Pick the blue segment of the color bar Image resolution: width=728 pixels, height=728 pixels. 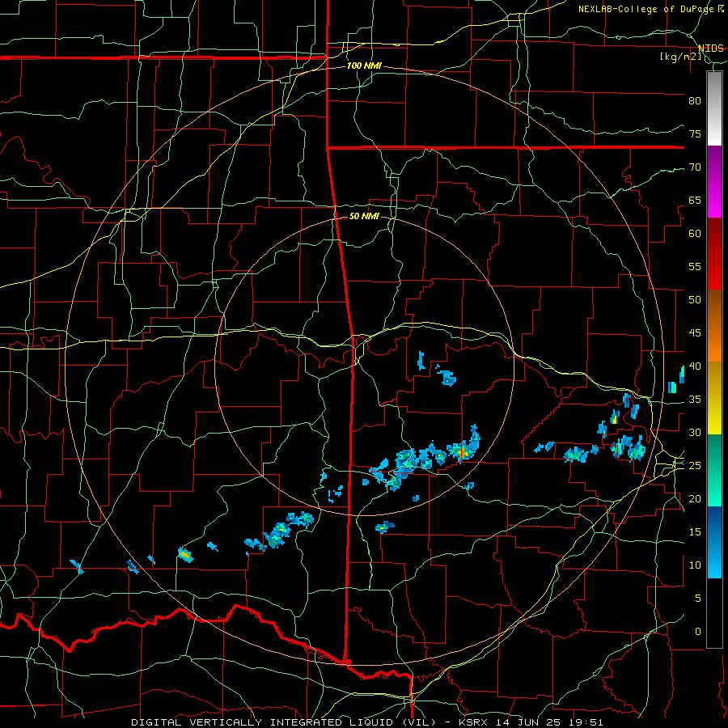(x=714, y=542)
